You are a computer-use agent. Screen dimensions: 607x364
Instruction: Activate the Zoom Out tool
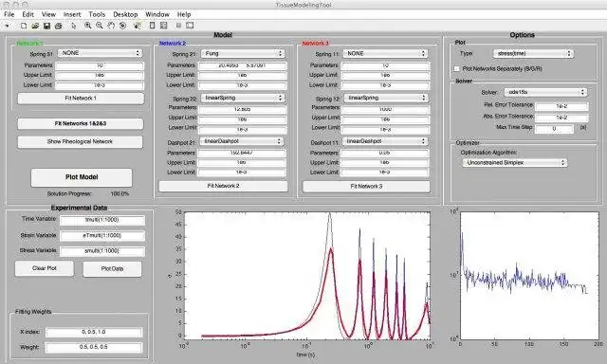click(x=100, y=26)
